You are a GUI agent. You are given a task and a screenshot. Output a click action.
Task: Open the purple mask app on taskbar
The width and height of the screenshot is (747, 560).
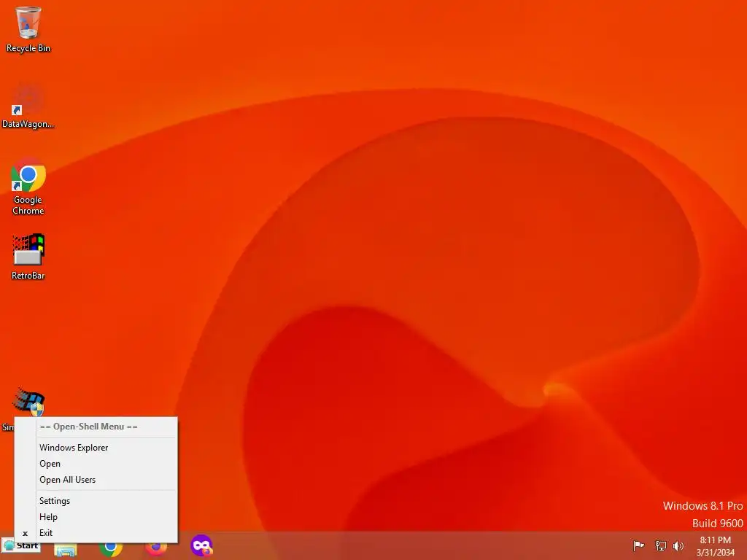(201, 545)
